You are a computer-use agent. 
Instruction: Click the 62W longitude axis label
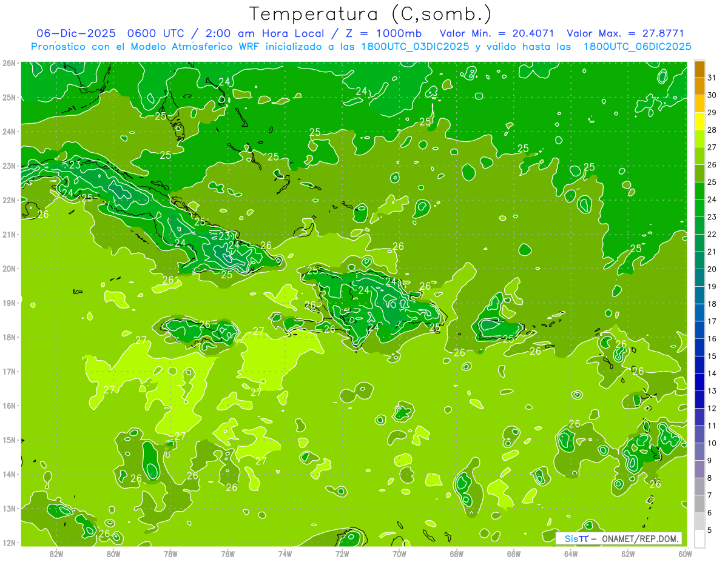[x=629, y=554]
